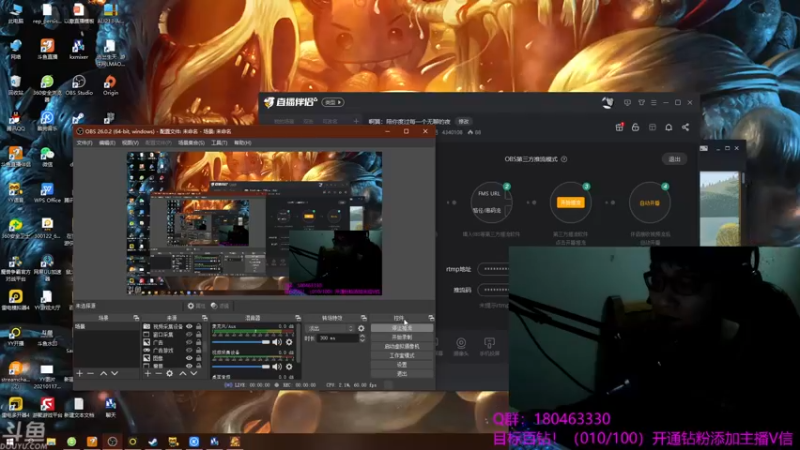Viewport: 800px width, 450px height.
Task: Open 工具(T) menu in OBS
Action: point(219,143)
